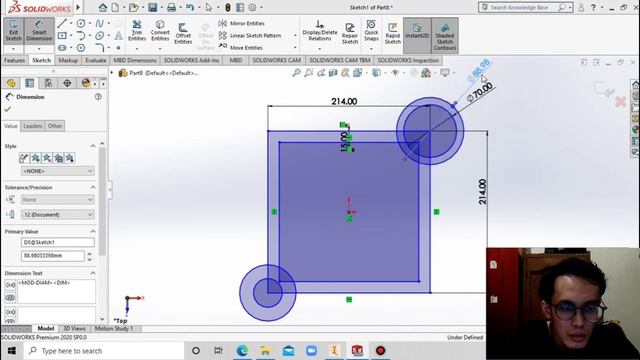Screen dimensions: 640x360
Task: Open the Evaluate tab
Action: [x=96, y=60]
